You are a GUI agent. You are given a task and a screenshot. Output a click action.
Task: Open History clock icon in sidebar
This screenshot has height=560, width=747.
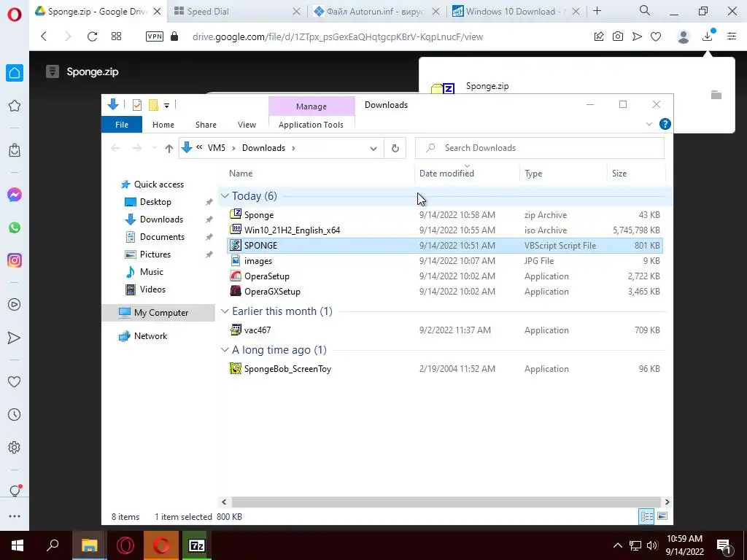[15, 414]
